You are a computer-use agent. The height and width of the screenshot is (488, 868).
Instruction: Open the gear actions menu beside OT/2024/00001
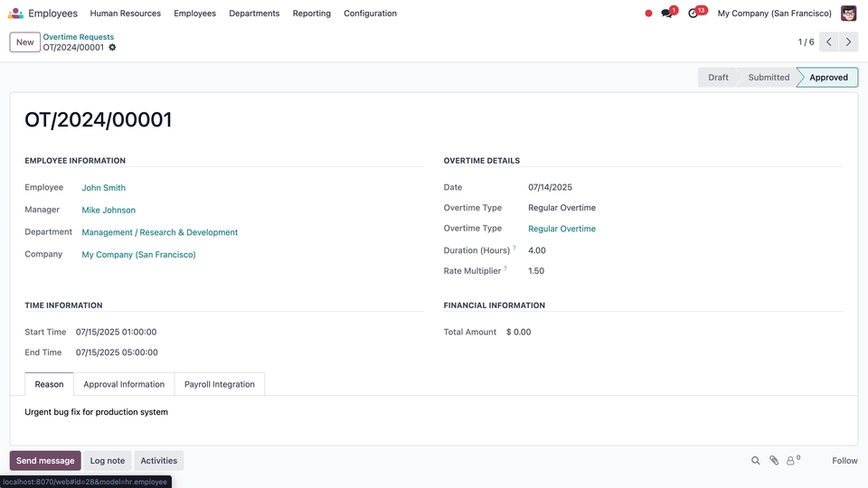coord(112,48)
